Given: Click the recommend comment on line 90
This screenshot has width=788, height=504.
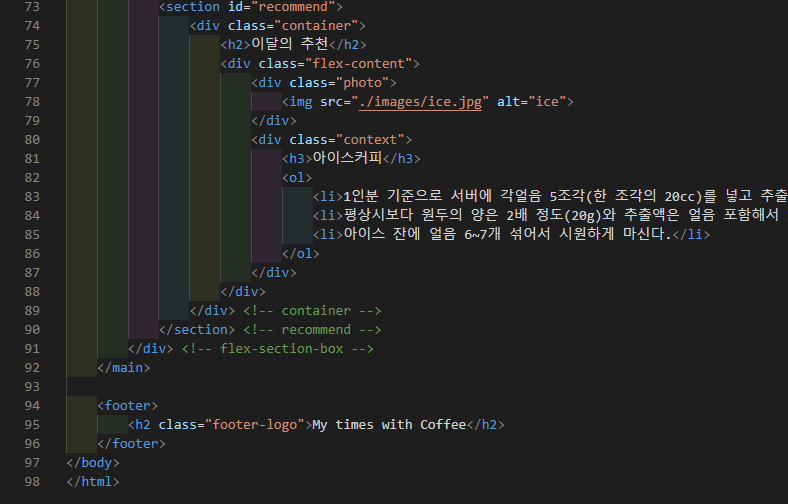Looking at the screenshot, I should 312,330.
